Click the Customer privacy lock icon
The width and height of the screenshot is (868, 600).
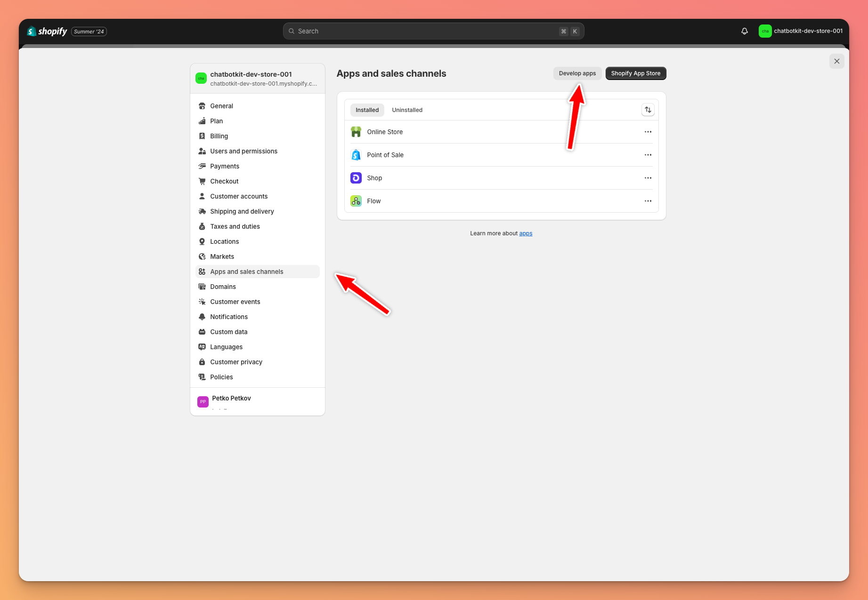click(x=202, y=362)
